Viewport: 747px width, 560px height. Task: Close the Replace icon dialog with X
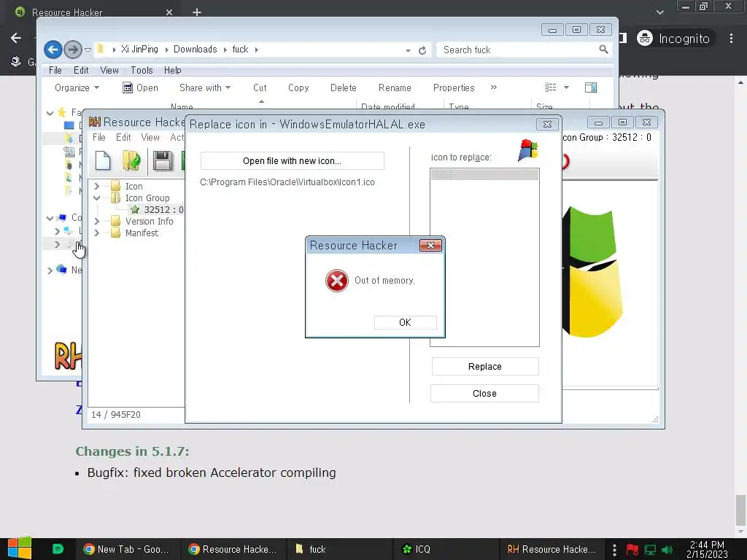coord(547,124)
